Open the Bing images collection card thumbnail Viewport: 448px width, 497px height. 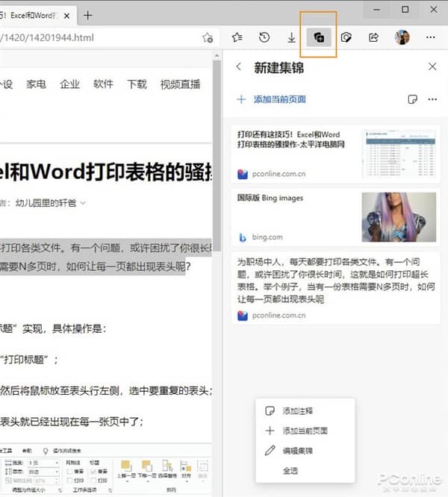(397, 218)
